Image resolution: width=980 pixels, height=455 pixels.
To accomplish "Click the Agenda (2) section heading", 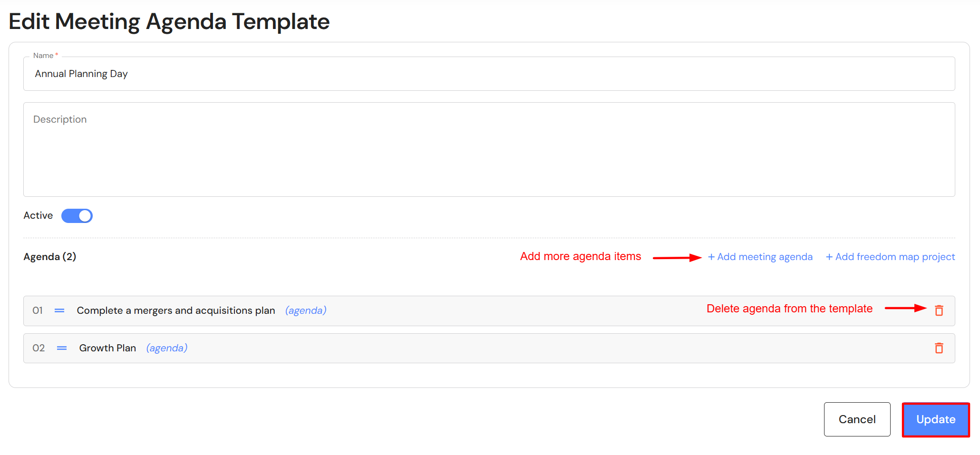I will click(x=50, y=257).
